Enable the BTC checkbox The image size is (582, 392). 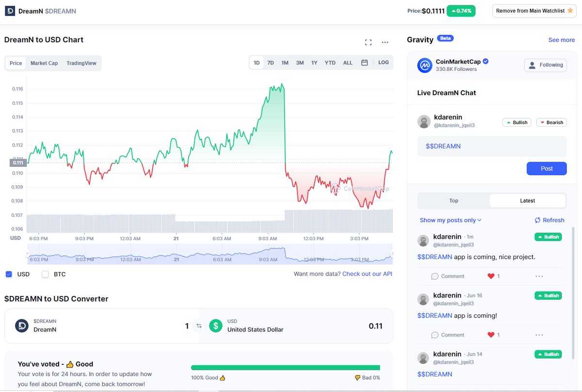(46, 274)
